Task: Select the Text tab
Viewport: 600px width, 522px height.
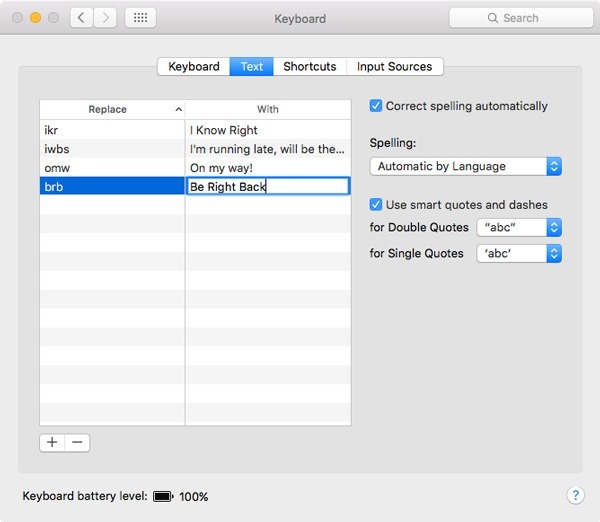Action: [x=251, y=67]
